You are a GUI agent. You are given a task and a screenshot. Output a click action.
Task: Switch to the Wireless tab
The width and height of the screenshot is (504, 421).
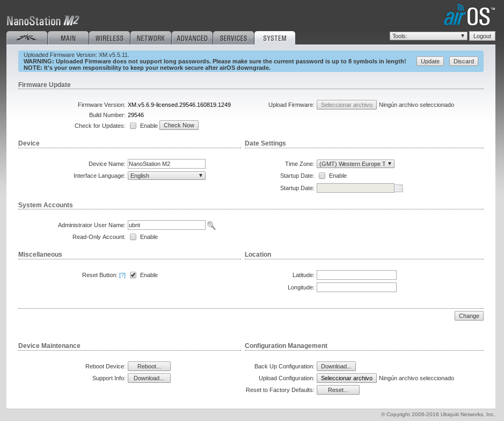click(109, 38)
